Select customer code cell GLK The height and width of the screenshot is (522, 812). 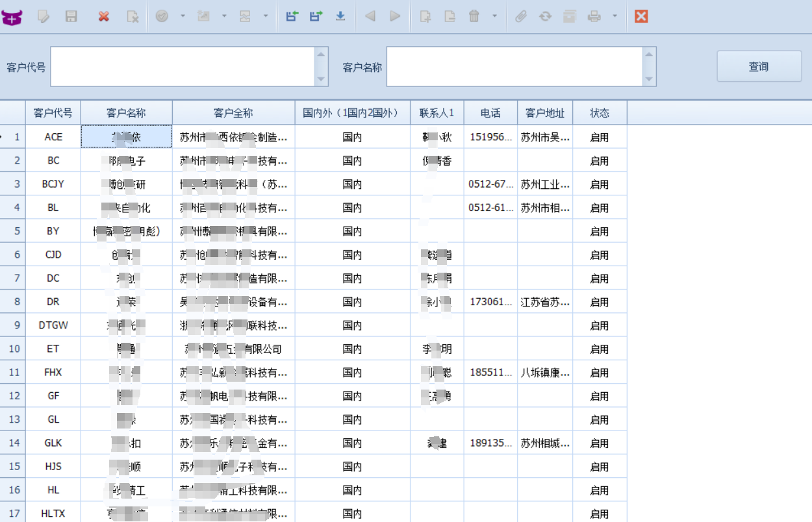[53, 443]
